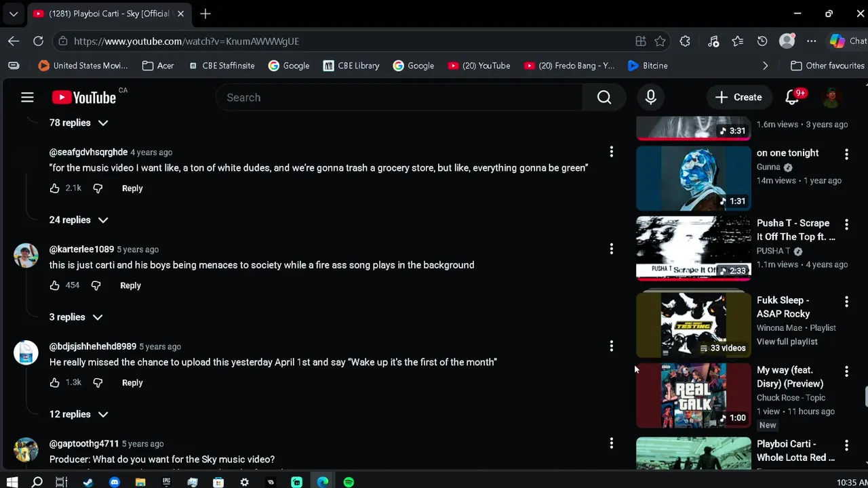
Task: Open @gaptoothg4711 channel link
Action: click(x=84, y=444)
